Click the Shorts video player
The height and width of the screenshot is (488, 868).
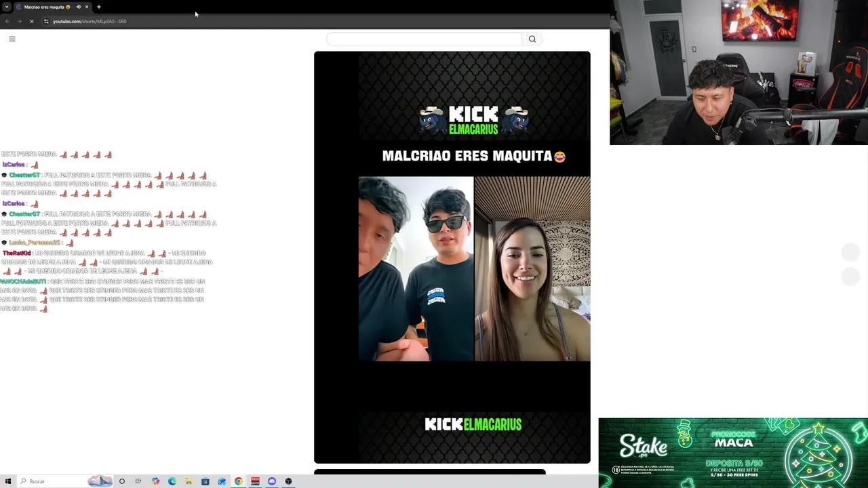coord(452,258)
